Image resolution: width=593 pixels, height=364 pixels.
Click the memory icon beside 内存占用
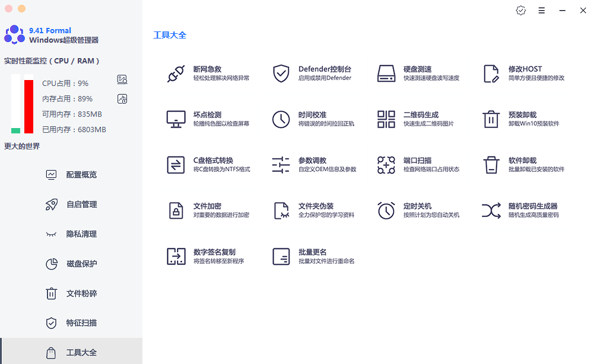click(122, 99)
